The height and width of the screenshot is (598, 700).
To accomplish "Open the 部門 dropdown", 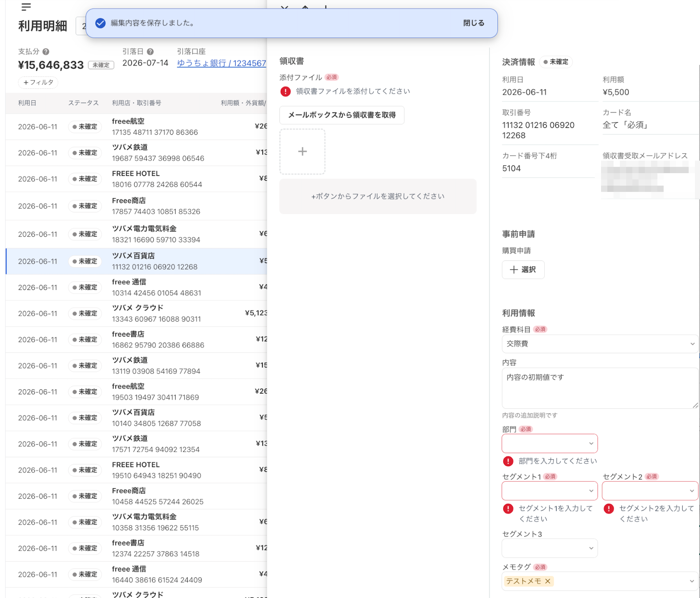I will [549, 444].
